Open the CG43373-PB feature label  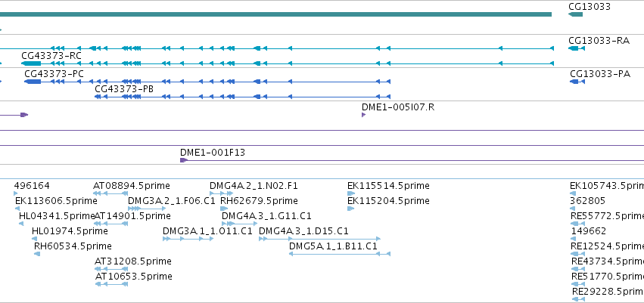[124, 89]
